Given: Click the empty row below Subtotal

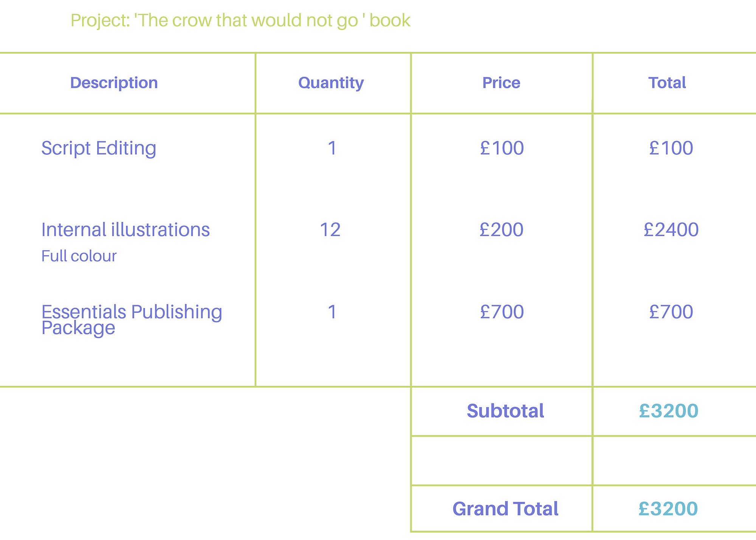Looking at the screenshot, I should click(583, 461).
